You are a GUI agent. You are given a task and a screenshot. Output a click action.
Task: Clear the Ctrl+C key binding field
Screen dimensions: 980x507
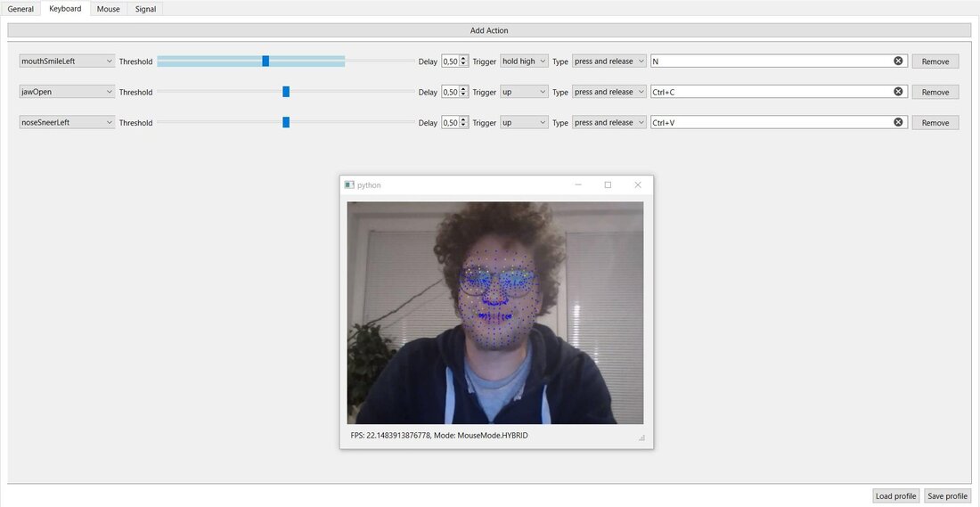tap(898, 92)
